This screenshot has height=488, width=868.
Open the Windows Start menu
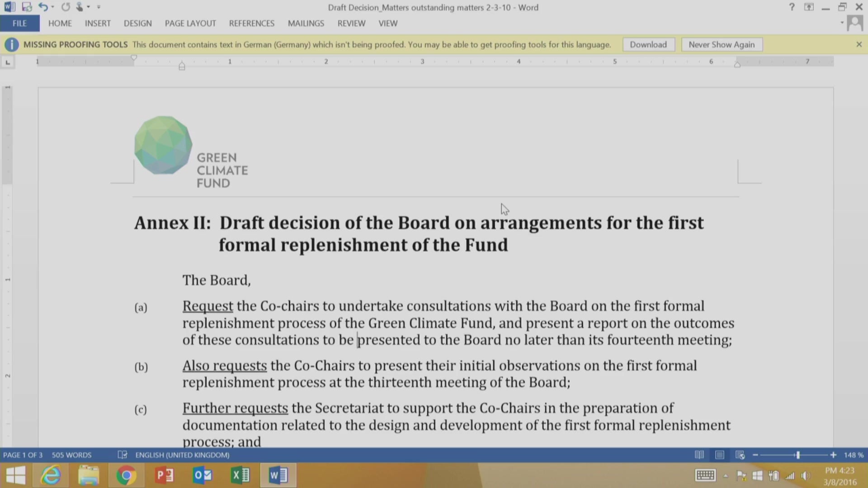coord(15,475)
